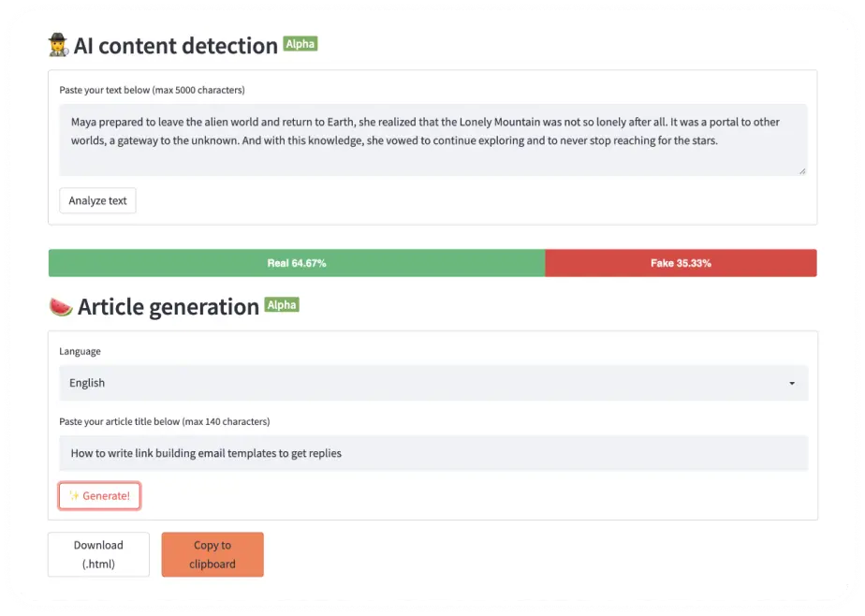Click the AI content detection heading
Screen dimensions: 865x616
[x=176, y=46]
